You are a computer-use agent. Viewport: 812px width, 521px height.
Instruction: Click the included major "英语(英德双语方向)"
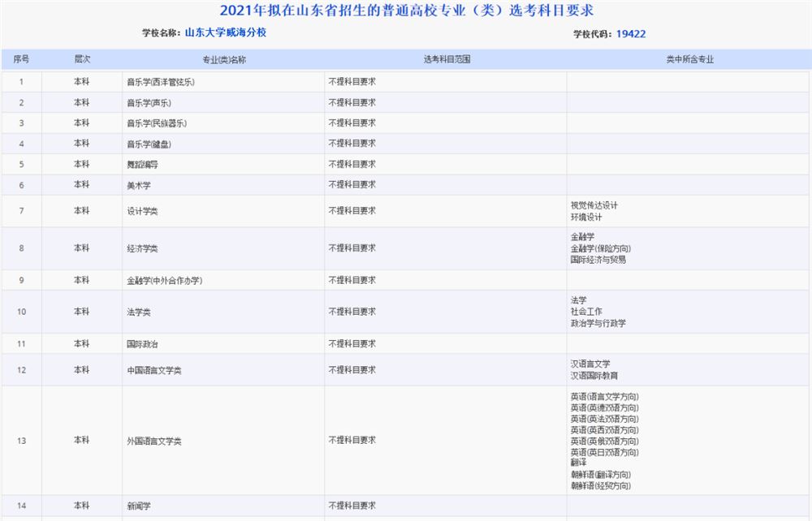pos(605,407)
